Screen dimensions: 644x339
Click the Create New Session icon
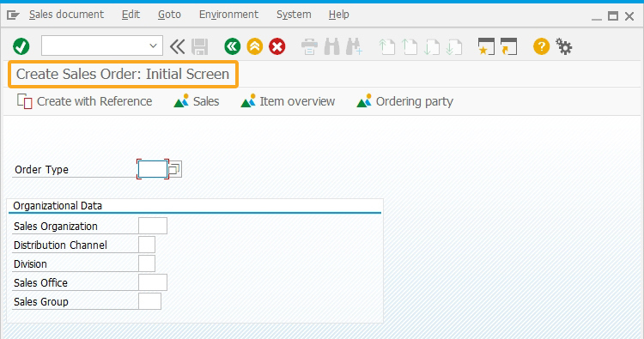point(486,46)
